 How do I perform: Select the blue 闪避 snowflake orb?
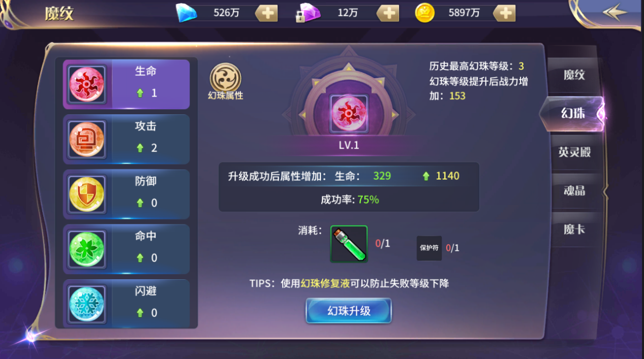tap(87, 304)
